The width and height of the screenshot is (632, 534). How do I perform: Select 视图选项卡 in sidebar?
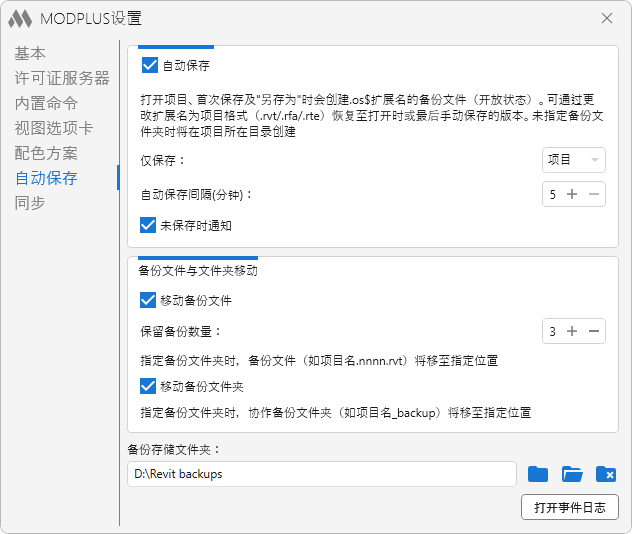pyautogui.click(x=54, y=128)
